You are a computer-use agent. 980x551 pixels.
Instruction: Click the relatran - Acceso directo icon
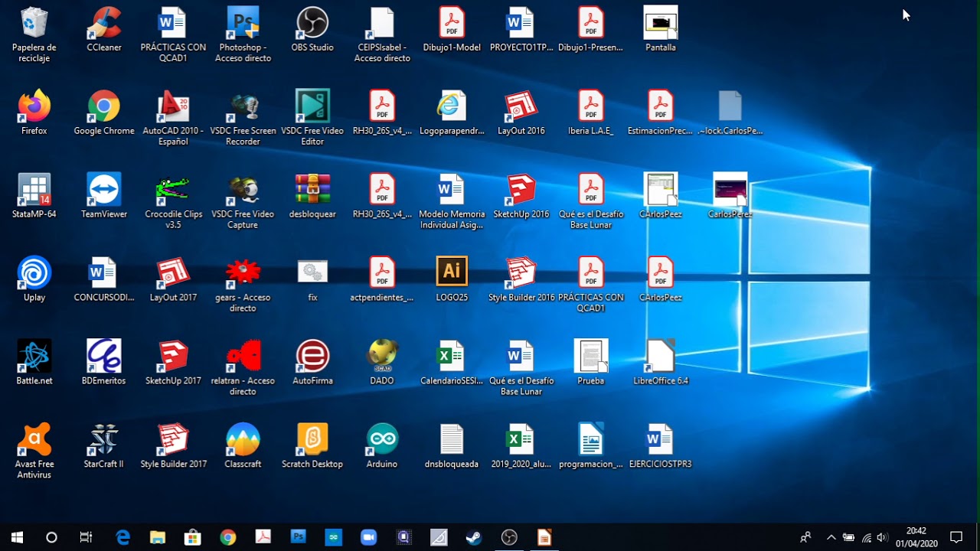click(243, 357)
